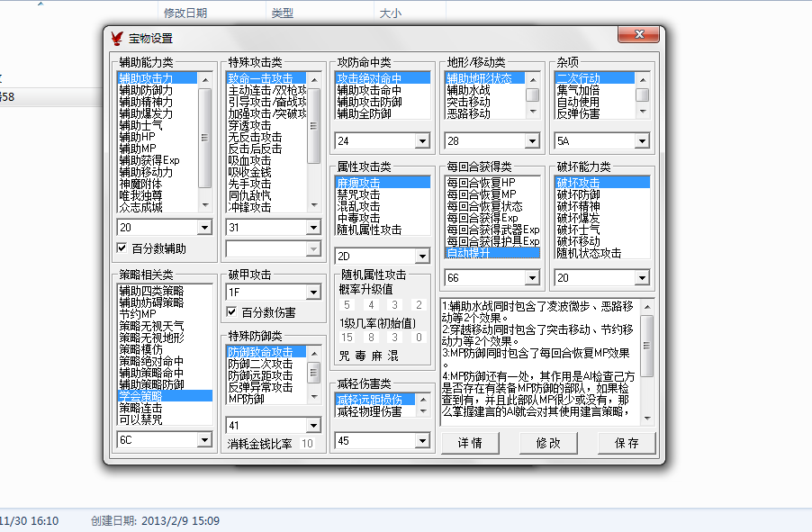Select 禁咒攻击 in the 属性攻击类 list
Screen dimensions: 812x532
(358, 194)
